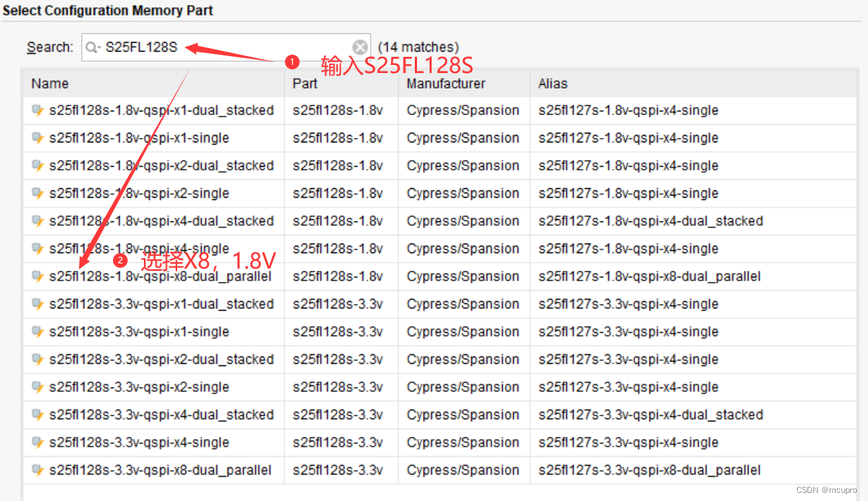Click Cypress/Spansion in 1.8v-qspi-x2-single row

pyautogui.click(x=463, y=193)
